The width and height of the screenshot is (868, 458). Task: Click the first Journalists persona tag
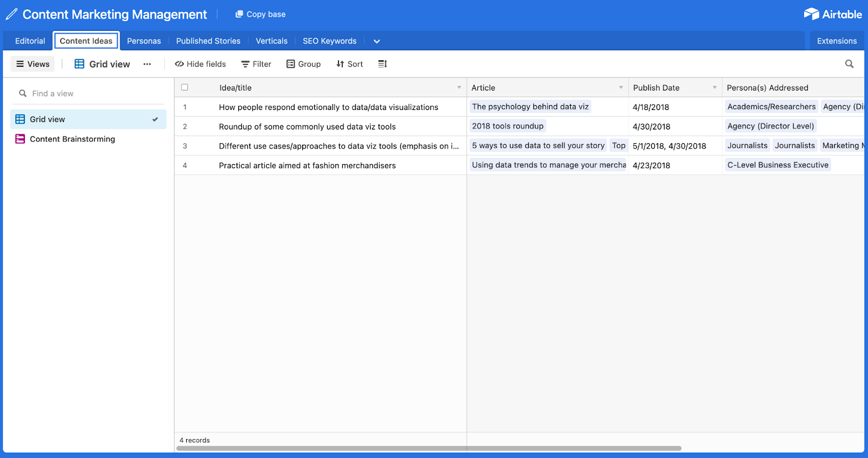point(748,146)
